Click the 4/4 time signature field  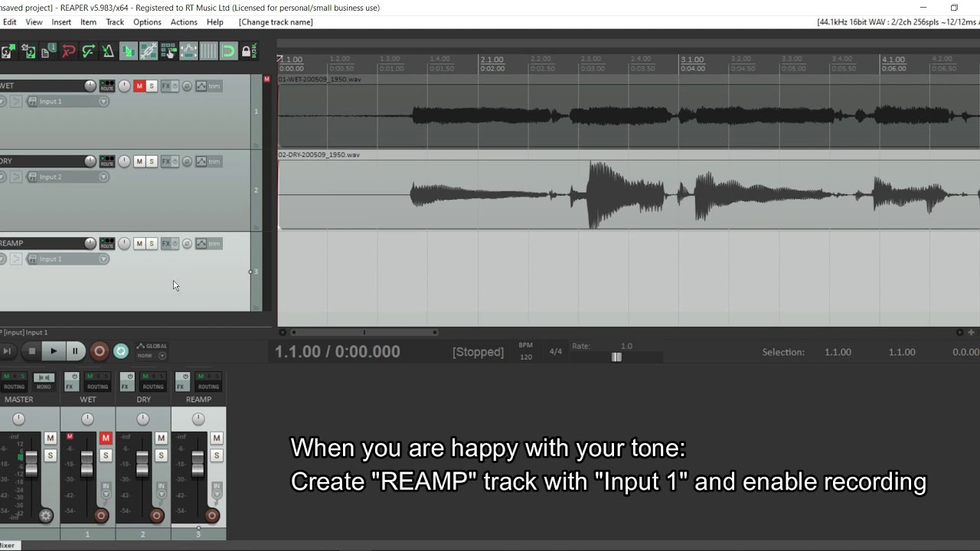[x=556, y=352]
